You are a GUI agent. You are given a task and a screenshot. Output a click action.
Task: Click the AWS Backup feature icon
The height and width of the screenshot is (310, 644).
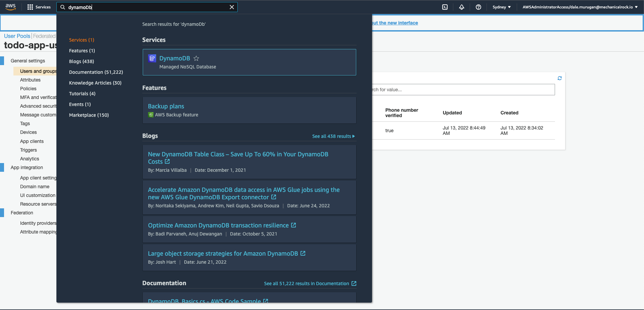[151, 115]
